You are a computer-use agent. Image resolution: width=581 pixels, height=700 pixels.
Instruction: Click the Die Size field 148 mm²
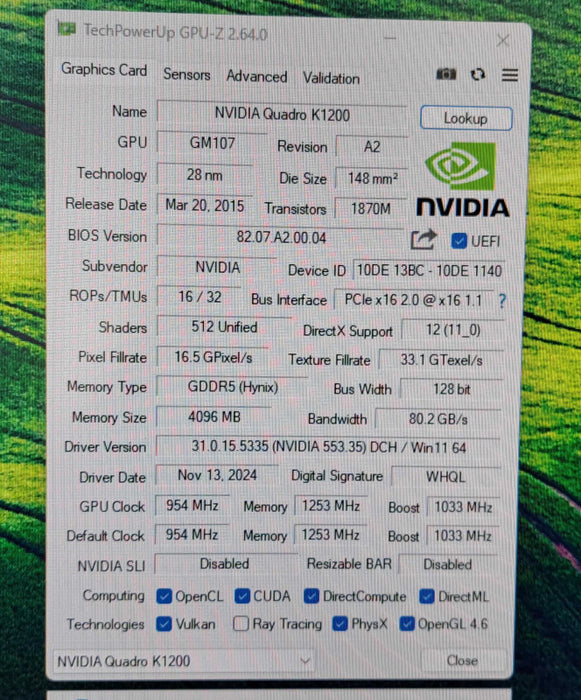372,179
